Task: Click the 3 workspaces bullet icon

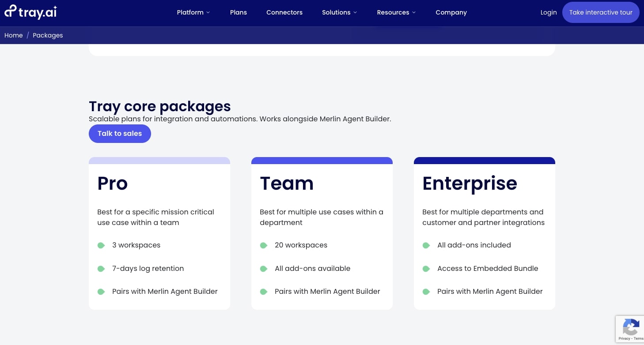Action: click(101, 245)
